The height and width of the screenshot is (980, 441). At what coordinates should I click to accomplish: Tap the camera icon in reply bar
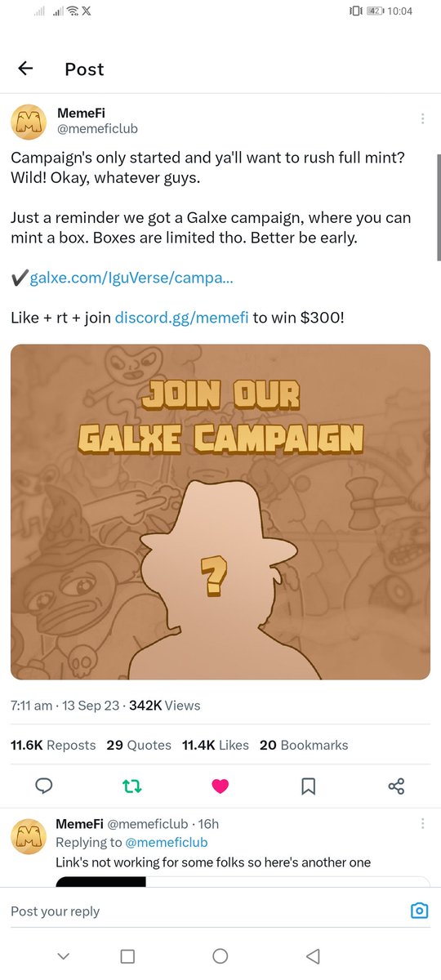coord(419,911)
